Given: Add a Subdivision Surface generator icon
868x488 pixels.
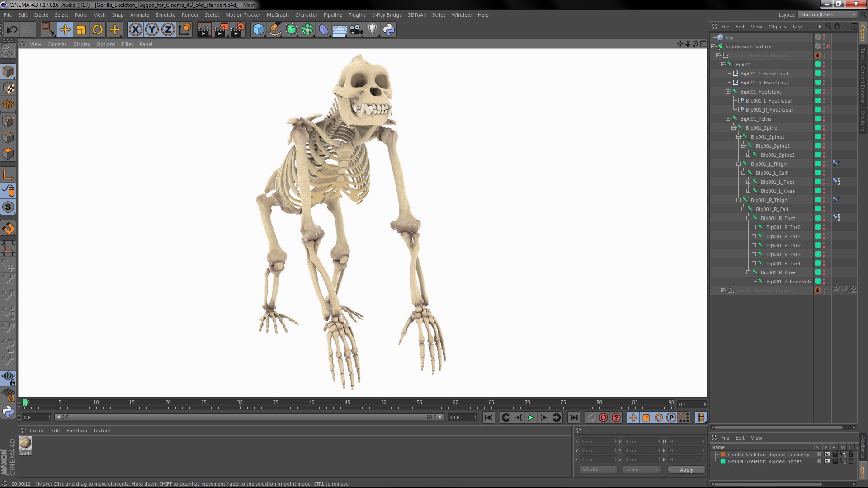Looking at the screenshot, I should point(291,30).
